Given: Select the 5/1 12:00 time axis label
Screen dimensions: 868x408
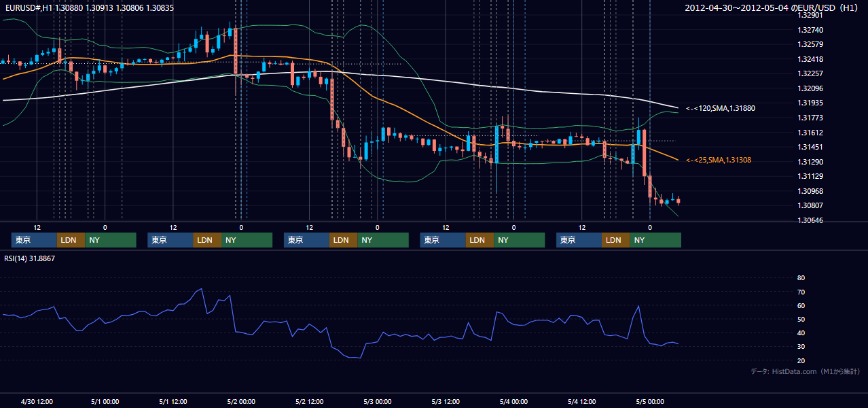Looking at the screenshot, I should [x=173, y=401].
